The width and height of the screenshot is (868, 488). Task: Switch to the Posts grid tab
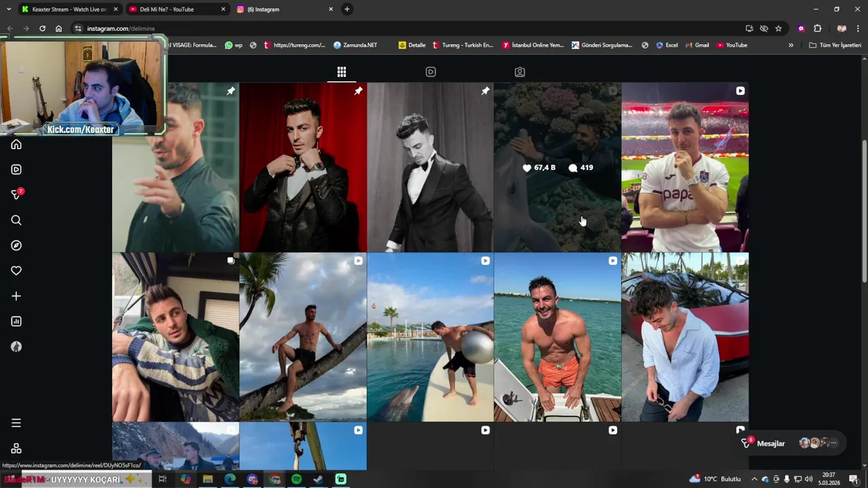[x=342, y=72]
